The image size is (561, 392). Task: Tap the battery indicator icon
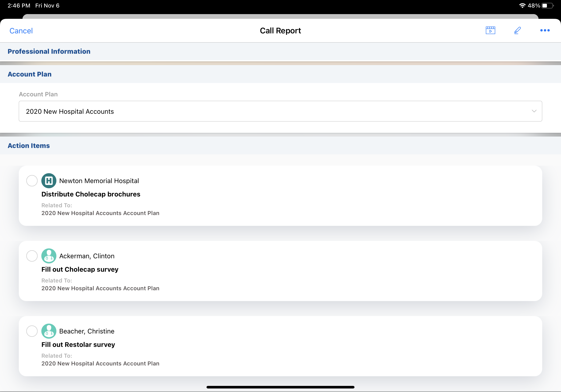tap(547, 5)
